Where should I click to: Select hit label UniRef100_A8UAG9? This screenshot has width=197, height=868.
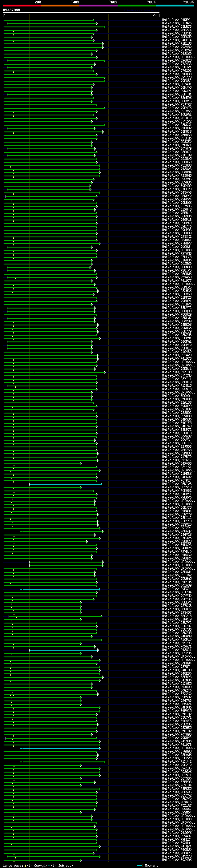[177, 162]
